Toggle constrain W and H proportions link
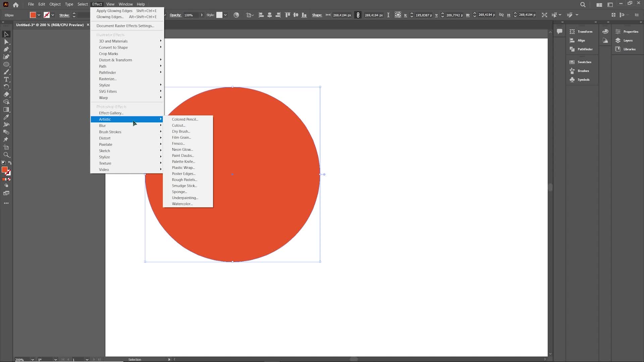 click(501, 15)
